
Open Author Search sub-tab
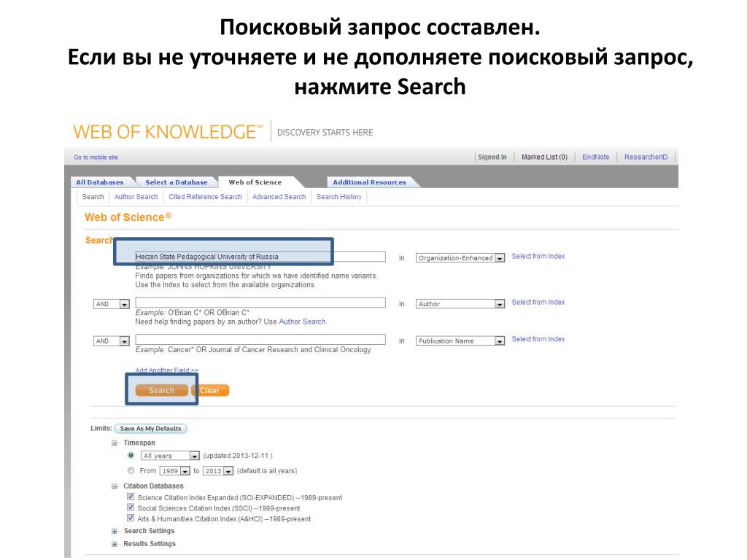(x=136, y=197)
